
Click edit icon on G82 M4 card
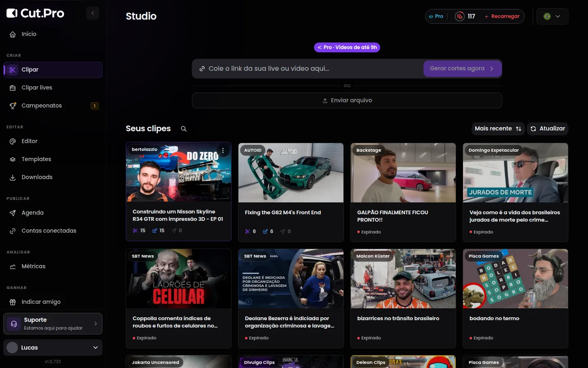[265, 232]
